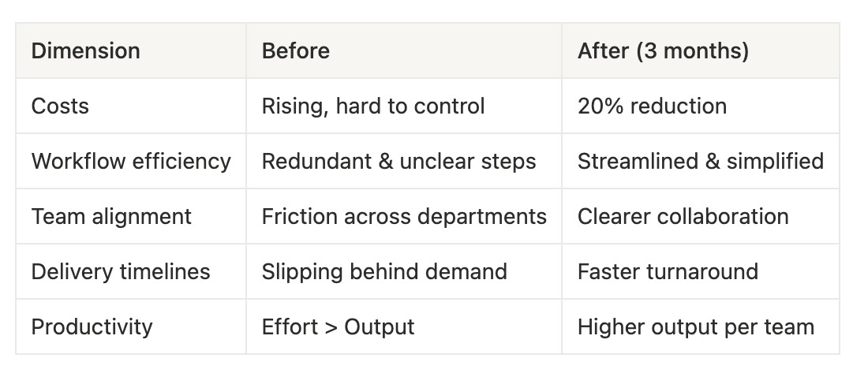Select the Team alignment cell
Viewport: 868px width, 388px height.
coord(111,217)
